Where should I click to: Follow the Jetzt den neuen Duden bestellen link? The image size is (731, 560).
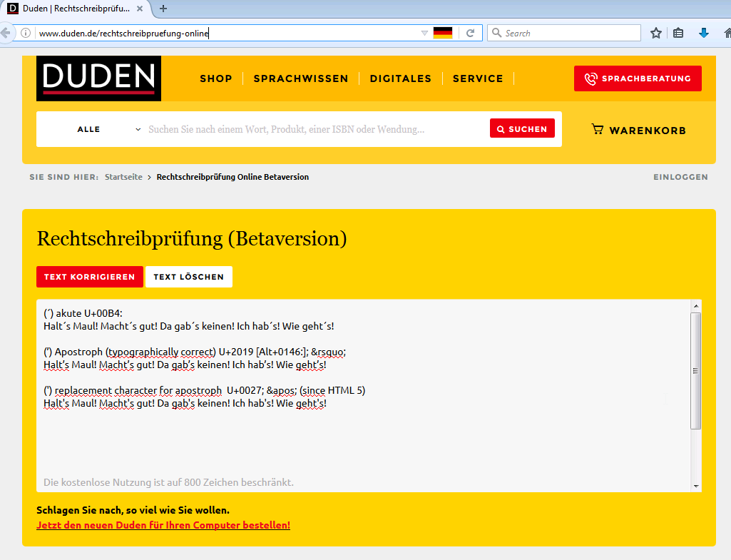point(163,525)
